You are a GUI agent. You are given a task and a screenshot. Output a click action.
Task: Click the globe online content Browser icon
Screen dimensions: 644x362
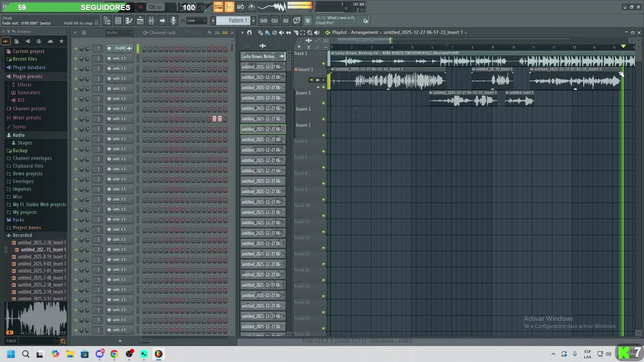[39, 41]
